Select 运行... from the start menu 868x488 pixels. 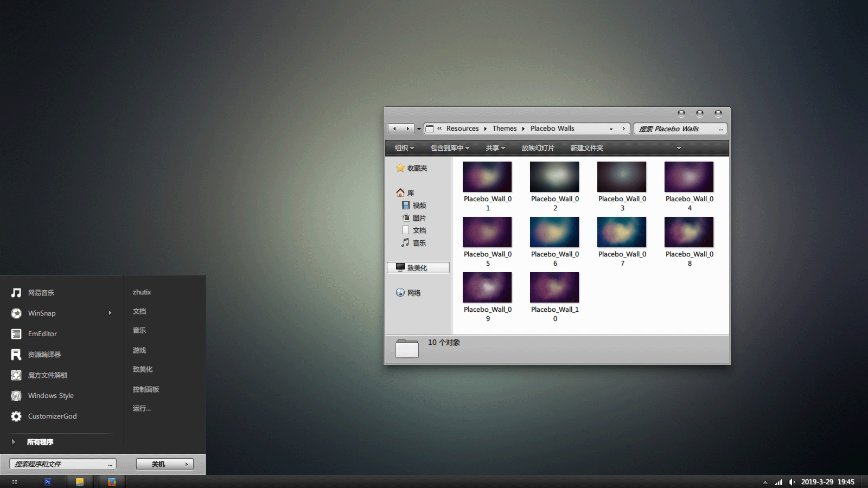(142, 408)
